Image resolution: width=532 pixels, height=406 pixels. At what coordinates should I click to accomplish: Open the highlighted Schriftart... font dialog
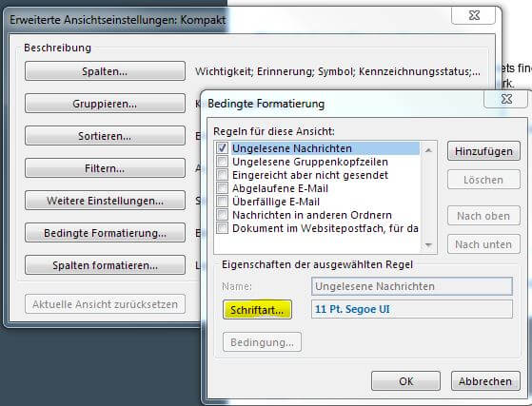click(x=257, y=309)
